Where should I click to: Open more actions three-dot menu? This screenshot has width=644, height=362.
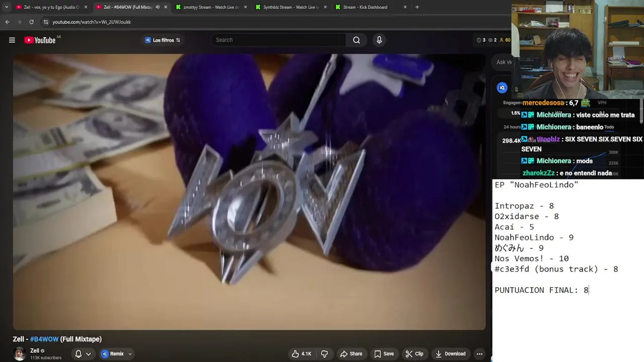coord(479,354)
